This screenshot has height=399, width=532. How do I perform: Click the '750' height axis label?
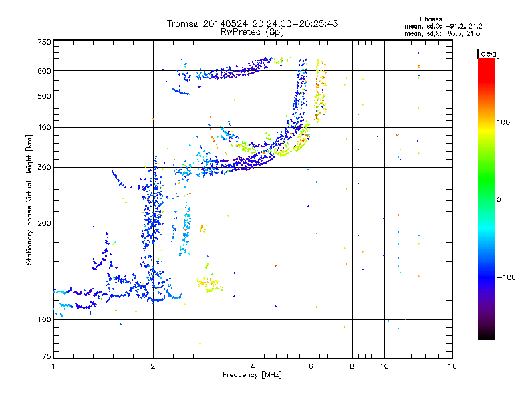[x=44, y=42]
